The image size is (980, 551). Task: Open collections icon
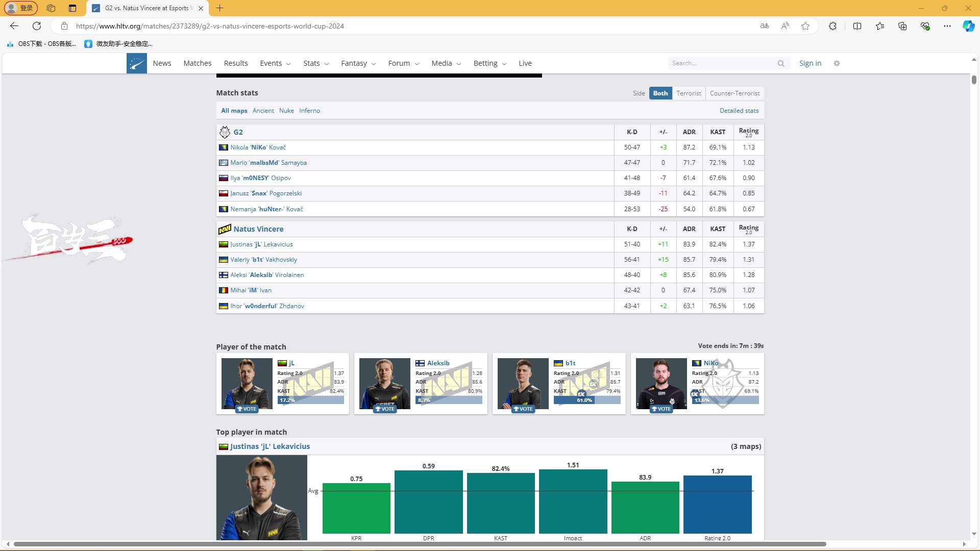(902, 26)
